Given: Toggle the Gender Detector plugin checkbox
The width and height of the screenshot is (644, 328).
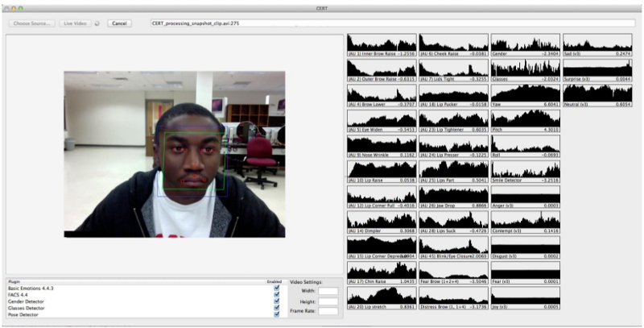Looking at the screenshot, I should click(276, 301).
